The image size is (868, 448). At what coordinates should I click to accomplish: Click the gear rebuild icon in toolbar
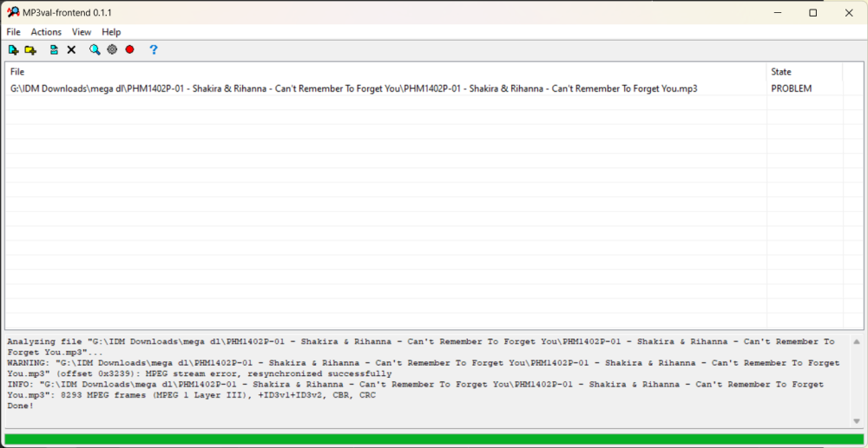click(112, 50)
